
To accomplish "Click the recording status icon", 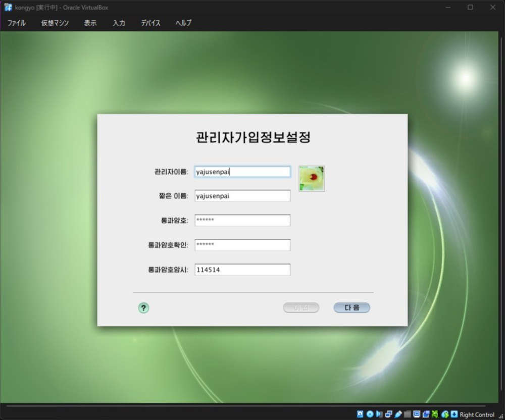I will (426, 414).
